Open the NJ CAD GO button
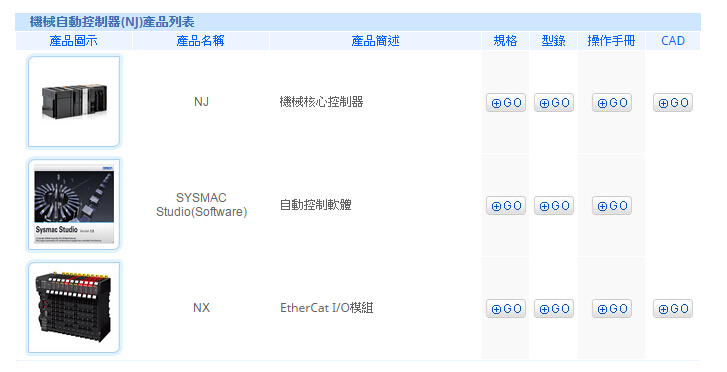The height and width of the screenshot is (372, 727). click(x=673, y=103)
